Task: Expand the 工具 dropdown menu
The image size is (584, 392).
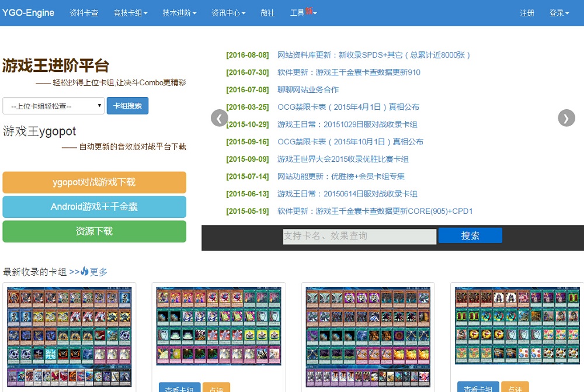Action: 303,13
